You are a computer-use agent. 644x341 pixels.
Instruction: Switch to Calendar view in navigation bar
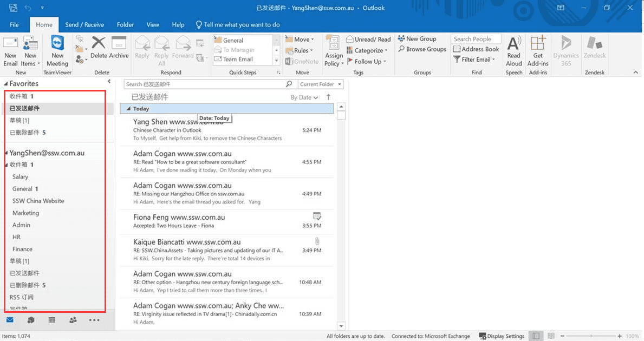tap(52, 320)
